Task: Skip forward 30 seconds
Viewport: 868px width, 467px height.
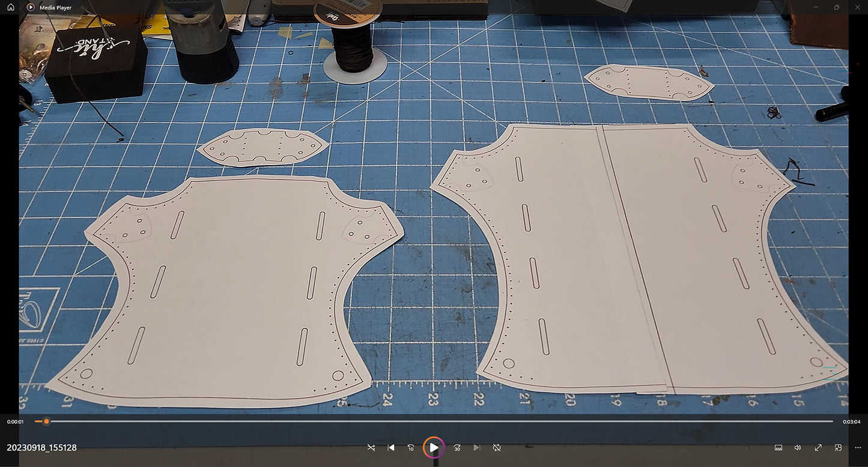Action: [457, 448]
